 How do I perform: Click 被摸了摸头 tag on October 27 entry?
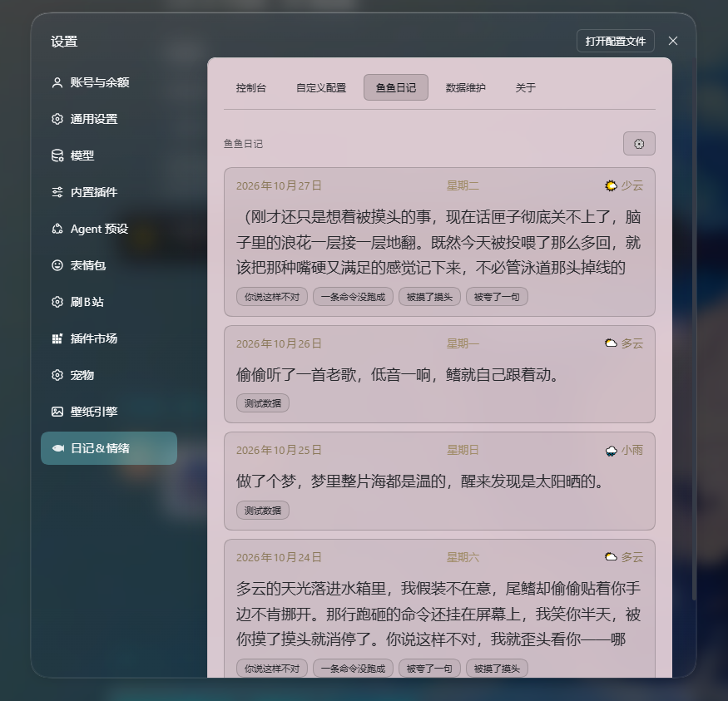click(x=429, y=297)
